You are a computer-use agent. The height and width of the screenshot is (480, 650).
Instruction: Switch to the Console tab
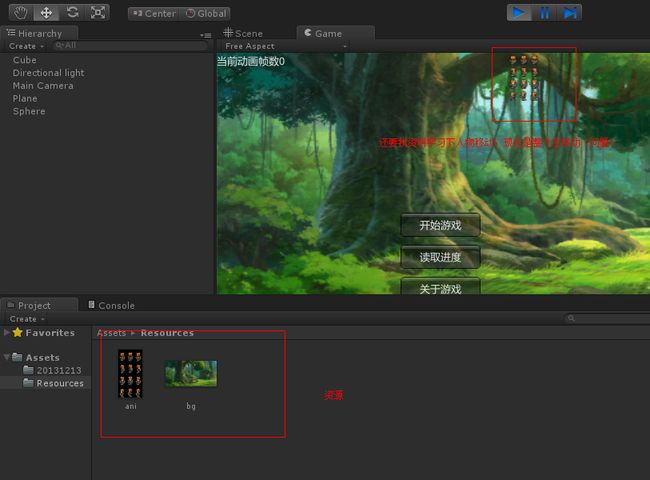(x=112, y=305)
